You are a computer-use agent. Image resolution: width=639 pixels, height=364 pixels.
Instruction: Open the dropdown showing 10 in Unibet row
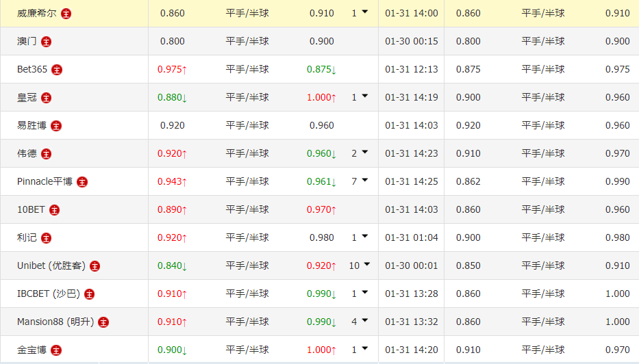(366, 265)
